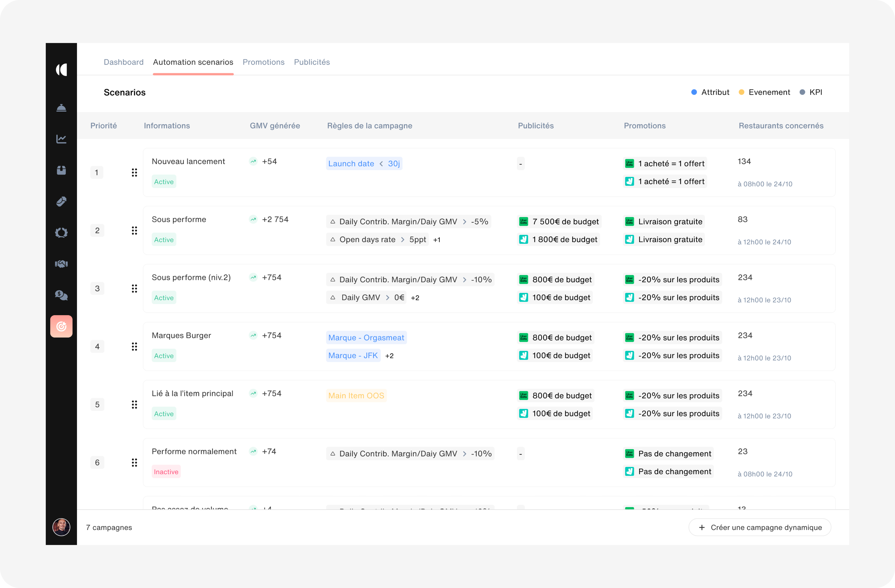
Task: Click the user avatar in sidebar
Action: [61, 527]
